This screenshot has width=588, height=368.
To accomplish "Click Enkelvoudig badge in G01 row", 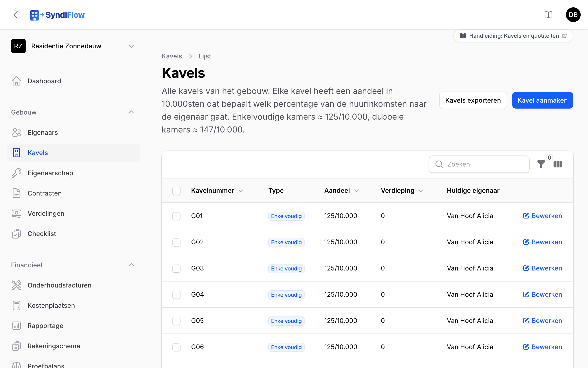I will (286, 216).
